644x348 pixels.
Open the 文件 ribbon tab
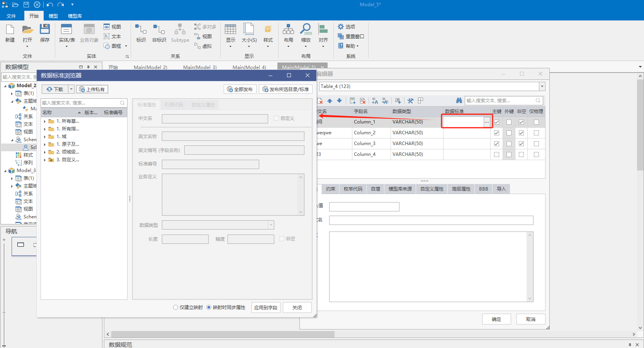(x=11, y=16)
